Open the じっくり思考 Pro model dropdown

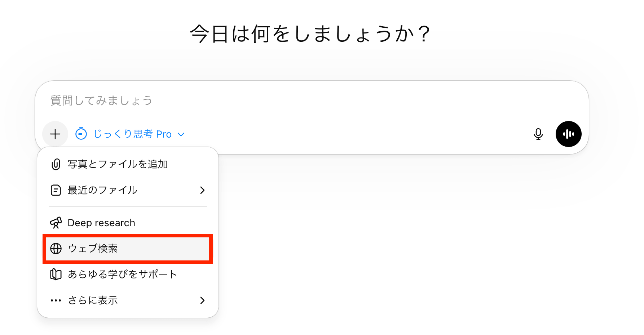tap(139, 134)
